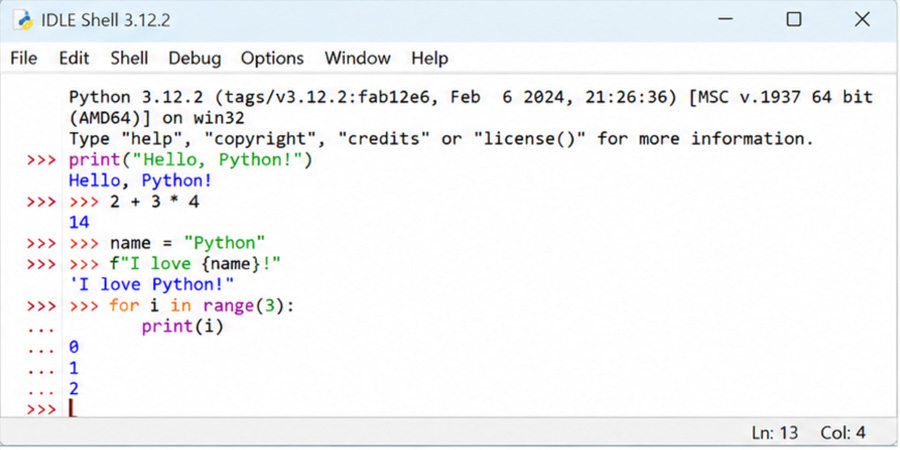Open the Help menu
The height and width of the screenshot is (450, 900).
click(429, 58)
